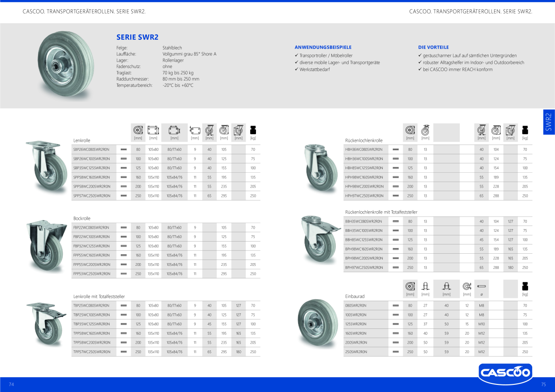Click the weight icon above the Rückenlochlenkrolle table

pyautogui.click(x=525, y=130)
